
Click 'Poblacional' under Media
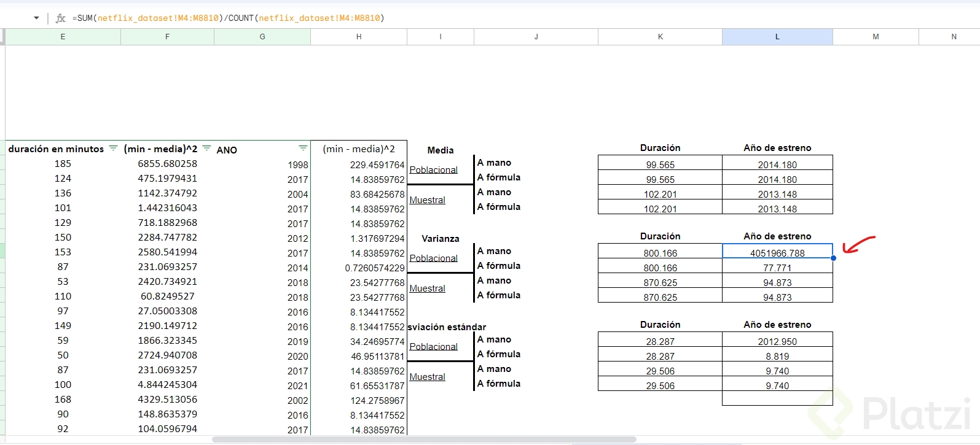pyautogui.click(x=434, y=170)
